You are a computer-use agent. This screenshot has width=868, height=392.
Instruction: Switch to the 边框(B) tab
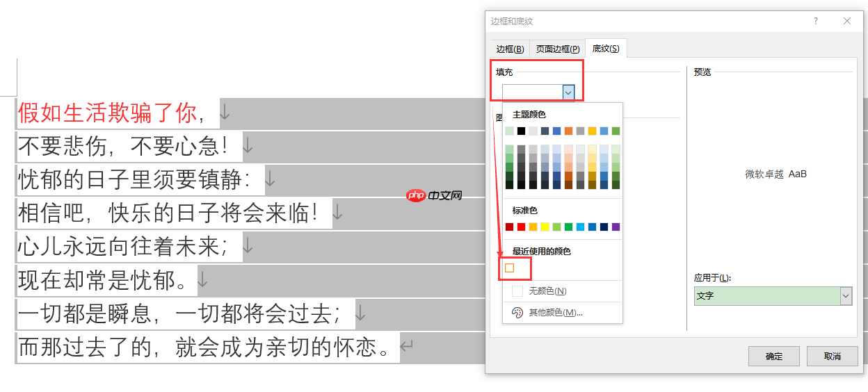coord(510,49)
